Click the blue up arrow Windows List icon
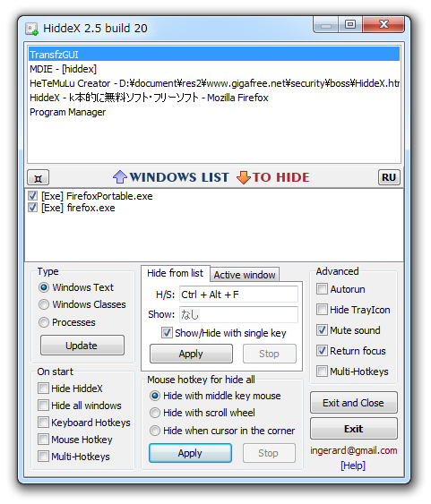This screenshot has width=431, height=504. [x=120, y=176]
